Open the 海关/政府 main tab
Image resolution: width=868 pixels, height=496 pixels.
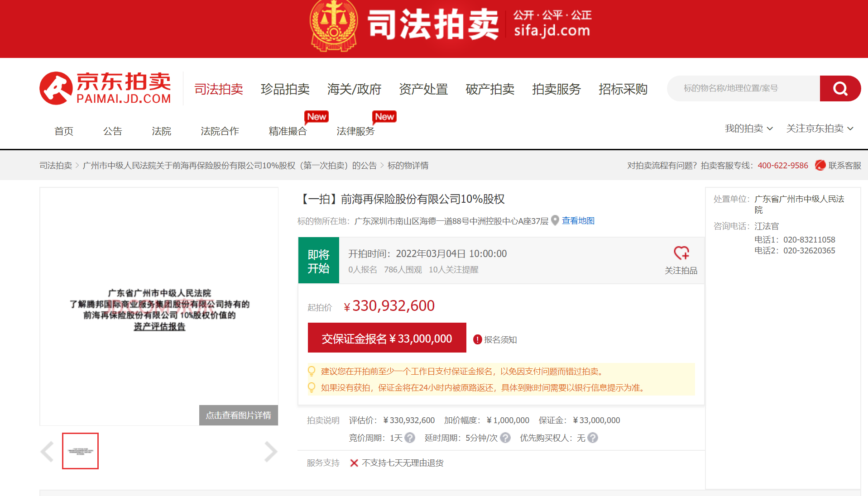pyautogui.click(x=355, y=89)
